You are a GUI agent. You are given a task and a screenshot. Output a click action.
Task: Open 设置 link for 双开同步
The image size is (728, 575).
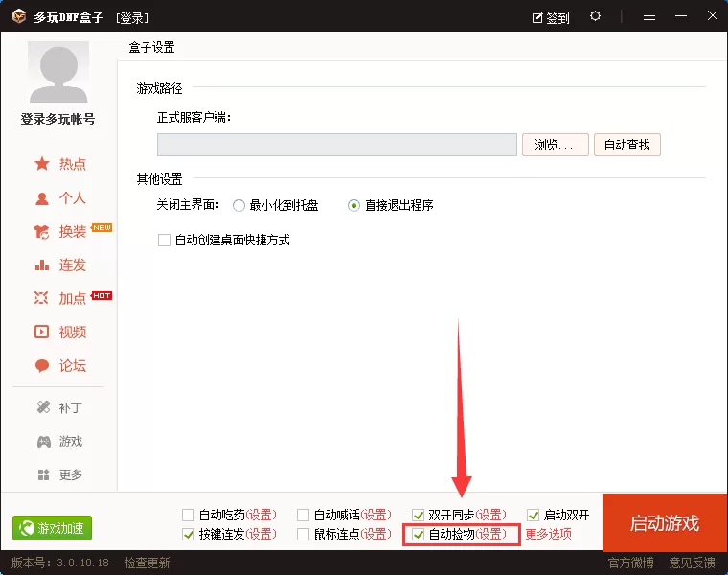click(490, 515)
